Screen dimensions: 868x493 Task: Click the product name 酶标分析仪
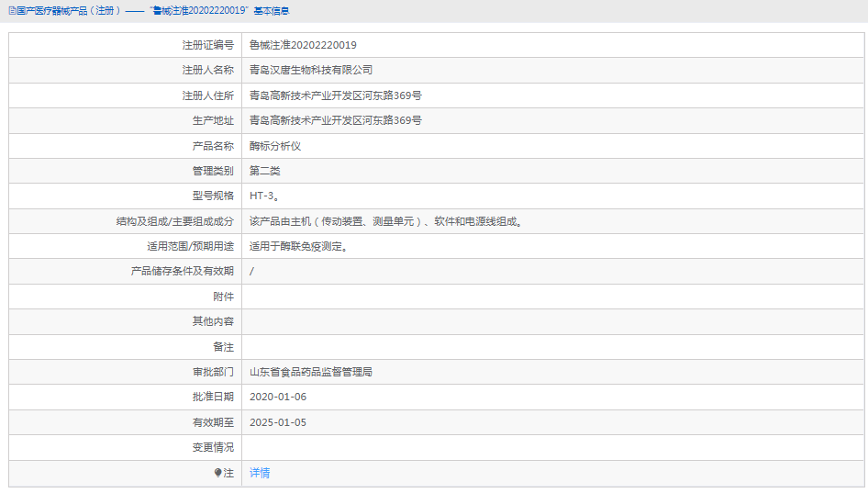coord(275,146)
